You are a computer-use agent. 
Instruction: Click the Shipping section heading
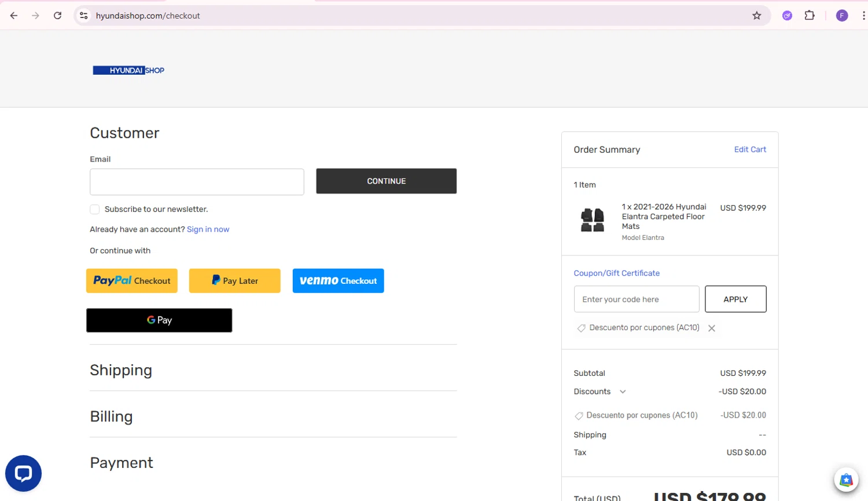pyautogui.click(x=121, y=370)
